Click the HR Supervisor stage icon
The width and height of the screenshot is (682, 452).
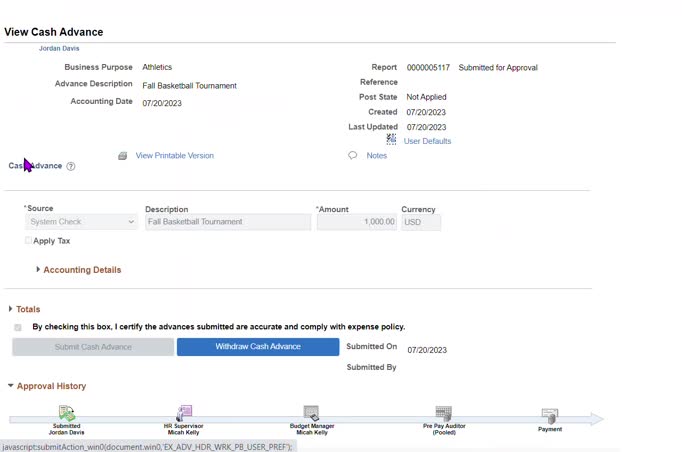pyautogui.click(x=184, y=413)
